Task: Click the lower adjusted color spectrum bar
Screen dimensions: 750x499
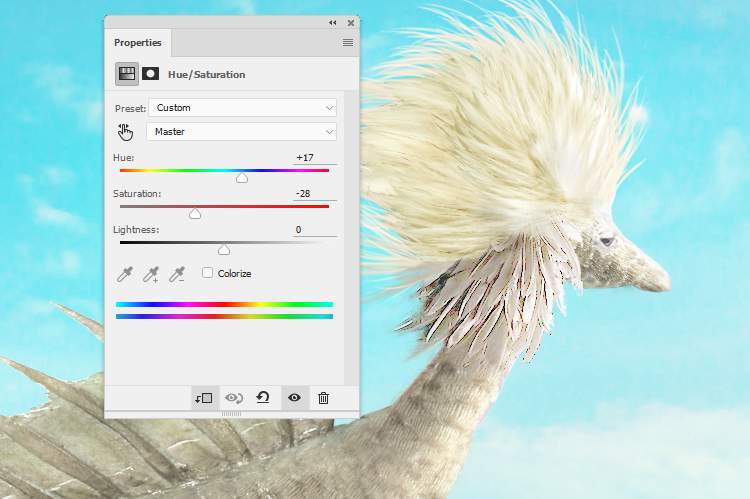Action: 224,316
